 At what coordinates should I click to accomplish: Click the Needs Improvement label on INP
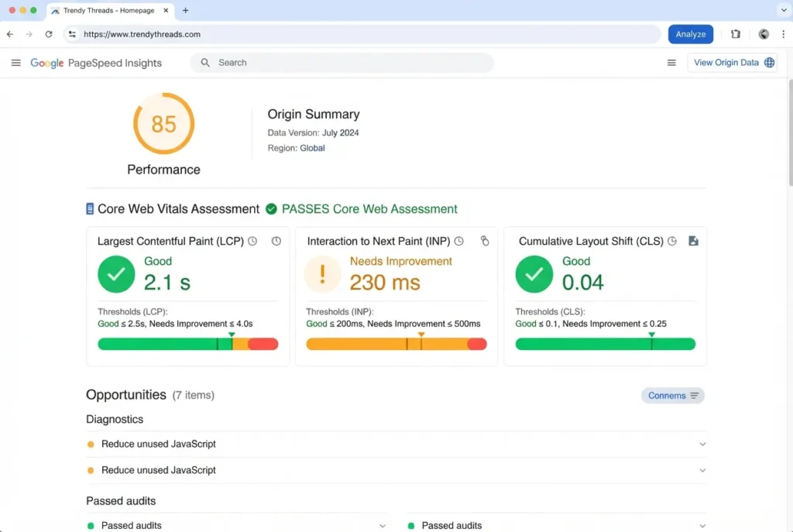pos(400,262)
